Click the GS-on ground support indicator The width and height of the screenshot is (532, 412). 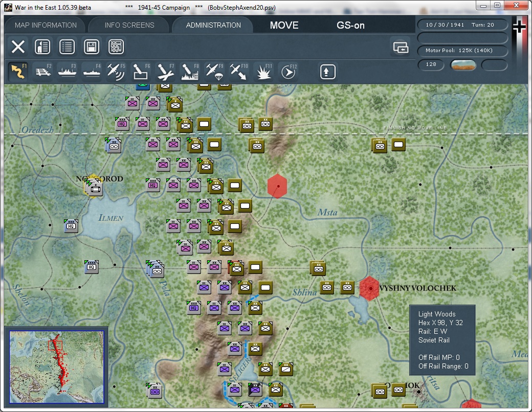[350, 25]
